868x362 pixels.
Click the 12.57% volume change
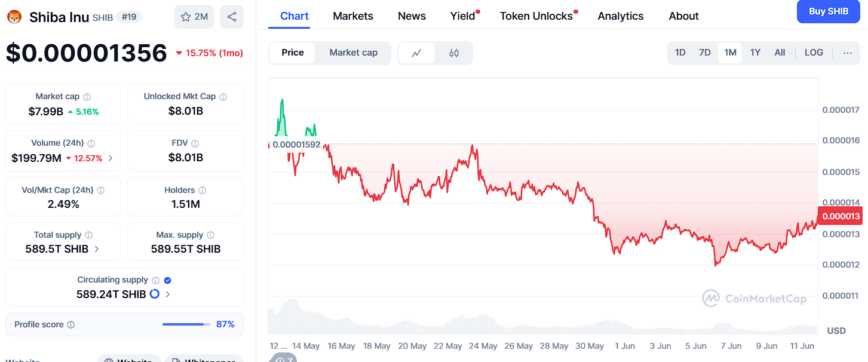point(84,158)
